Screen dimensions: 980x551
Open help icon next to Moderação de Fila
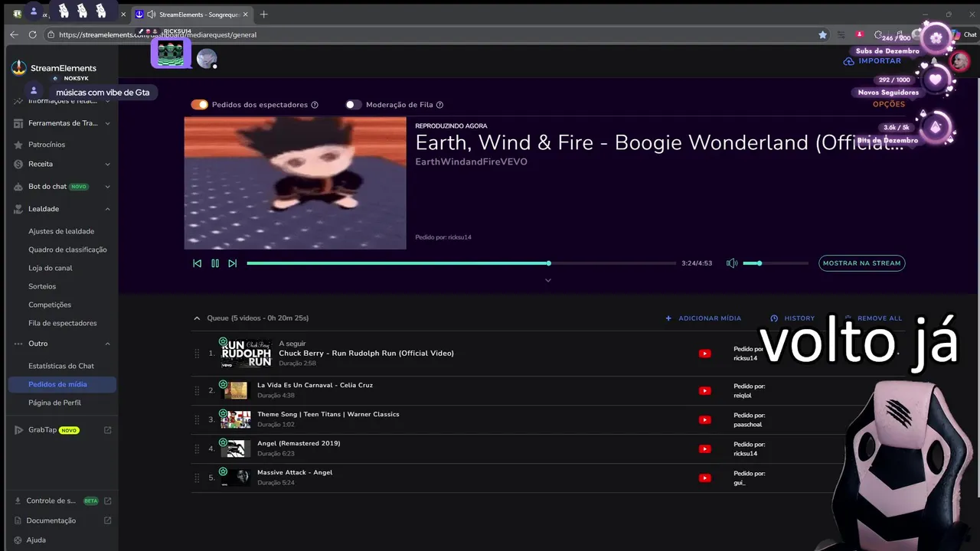439,105
